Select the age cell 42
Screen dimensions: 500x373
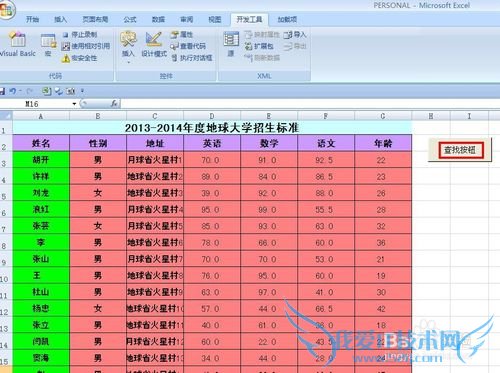coord(383,309)
